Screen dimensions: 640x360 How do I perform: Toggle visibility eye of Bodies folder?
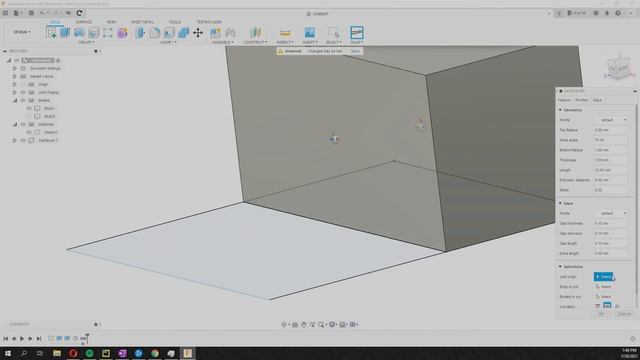23,100
